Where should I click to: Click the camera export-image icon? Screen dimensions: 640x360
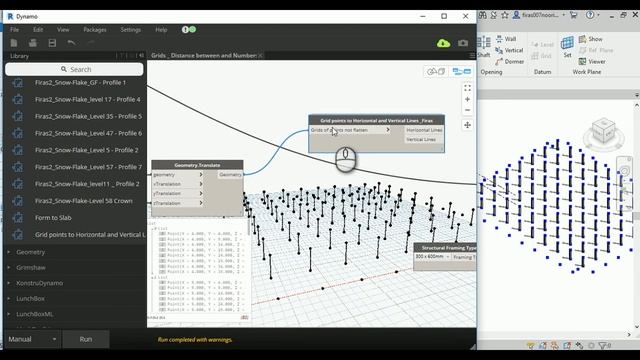tap(463, 43)
